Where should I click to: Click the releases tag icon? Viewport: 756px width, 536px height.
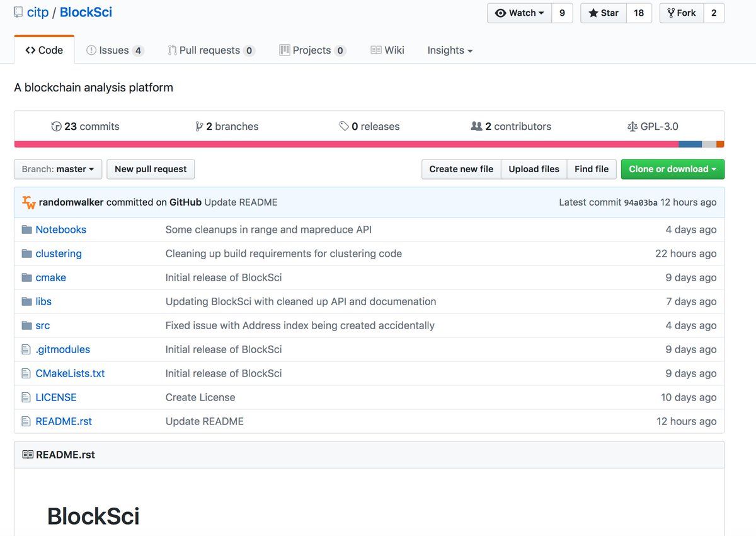[x=344, y=126]
